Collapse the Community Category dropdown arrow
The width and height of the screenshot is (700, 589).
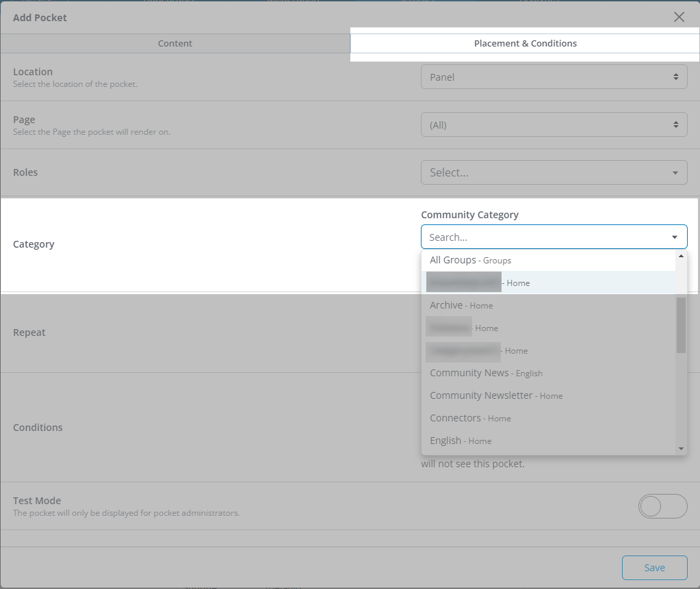675,237
